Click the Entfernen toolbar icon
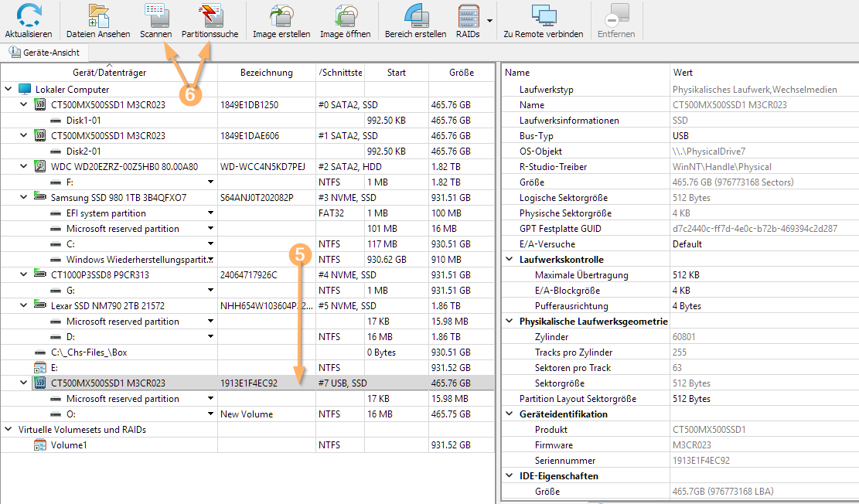This screenshot has width=859, height=504. click(x=616, y=15)
